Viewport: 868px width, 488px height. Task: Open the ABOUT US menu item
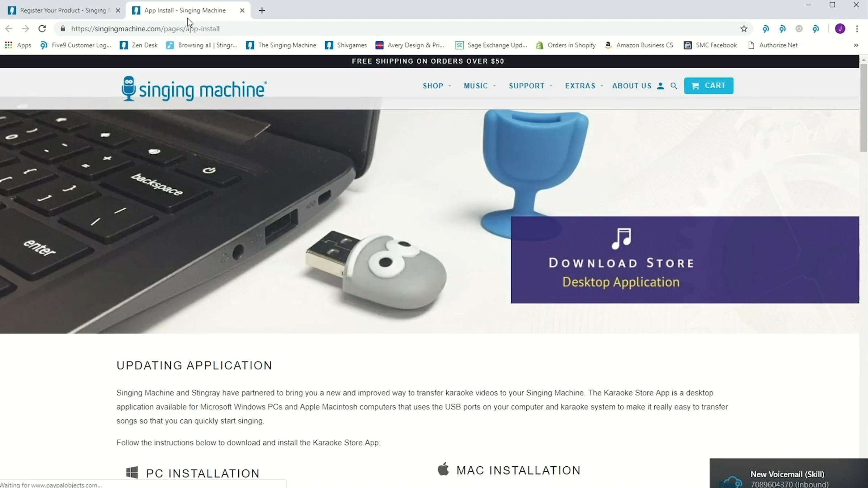(631, 86)
